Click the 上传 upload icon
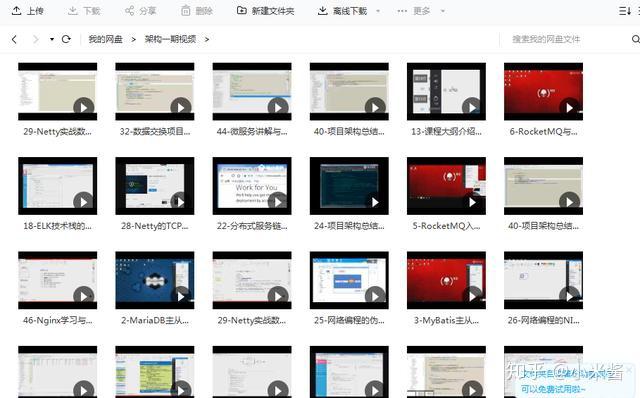The height and width of the screenshot is (398, 640). click(16, 11)
